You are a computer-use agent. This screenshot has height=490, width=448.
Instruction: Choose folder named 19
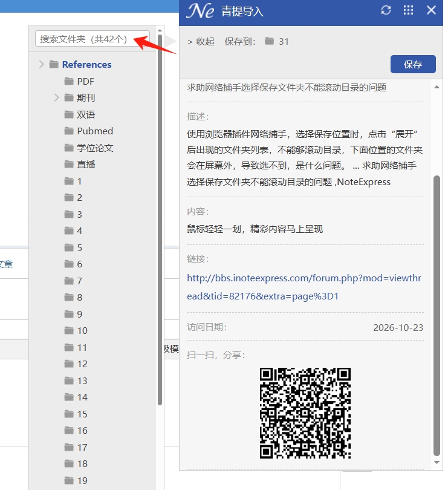[82, 480]
